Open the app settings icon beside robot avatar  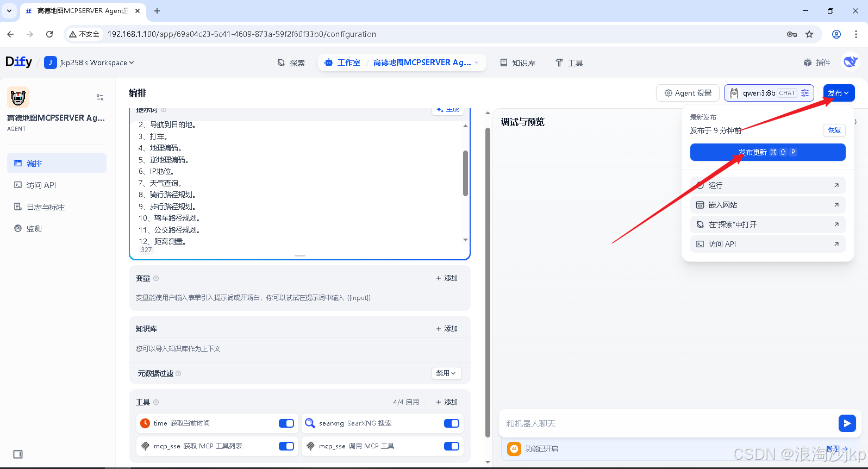(100, 97)
